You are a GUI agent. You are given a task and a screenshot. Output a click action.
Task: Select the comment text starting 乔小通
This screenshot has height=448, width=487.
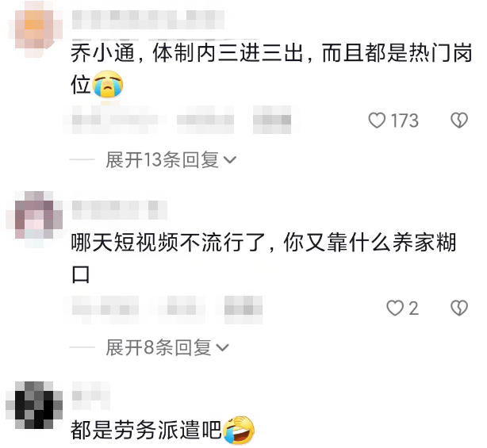271,69
